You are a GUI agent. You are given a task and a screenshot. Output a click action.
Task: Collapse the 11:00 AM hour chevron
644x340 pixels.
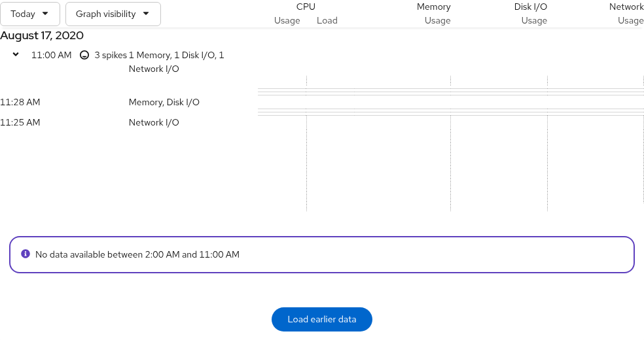pos(16,54)
